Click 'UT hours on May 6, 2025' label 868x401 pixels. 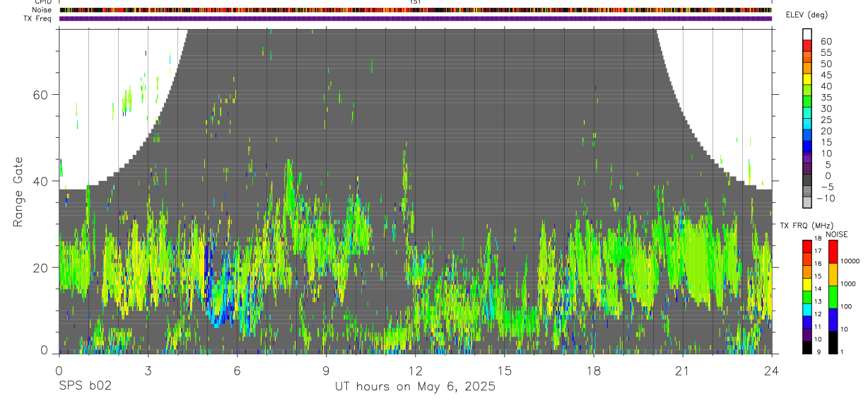415,387
